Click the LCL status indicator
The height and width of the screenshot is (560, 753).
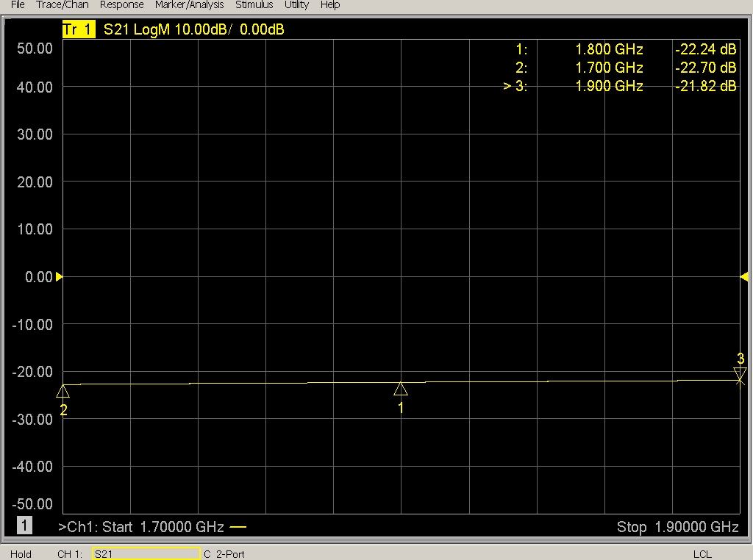click(702, 554)
